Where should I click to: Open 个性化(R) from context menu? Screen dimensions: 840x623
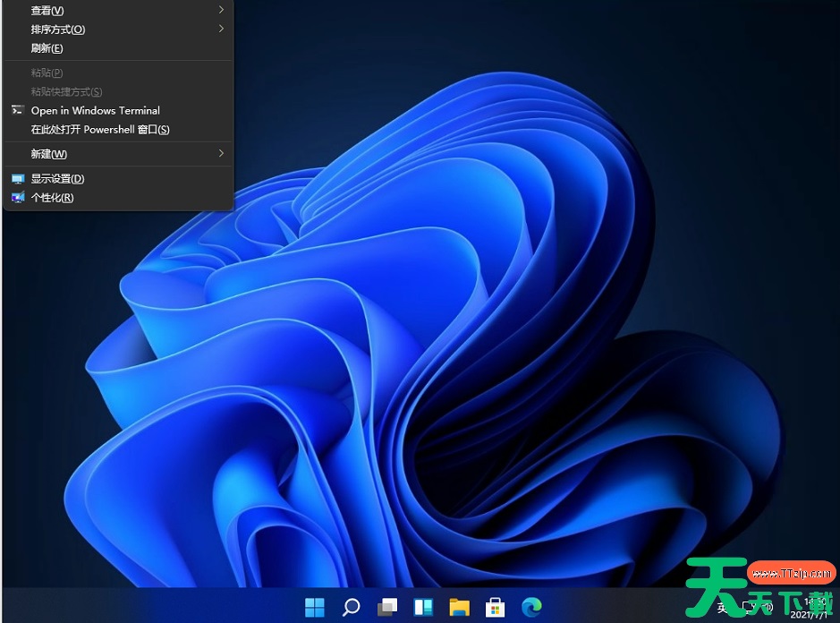(118, 197)
